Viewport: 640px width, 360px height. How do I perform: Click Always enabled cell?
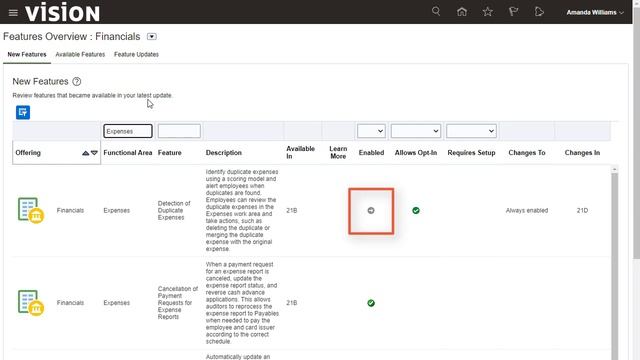click(x=527, y=211)
